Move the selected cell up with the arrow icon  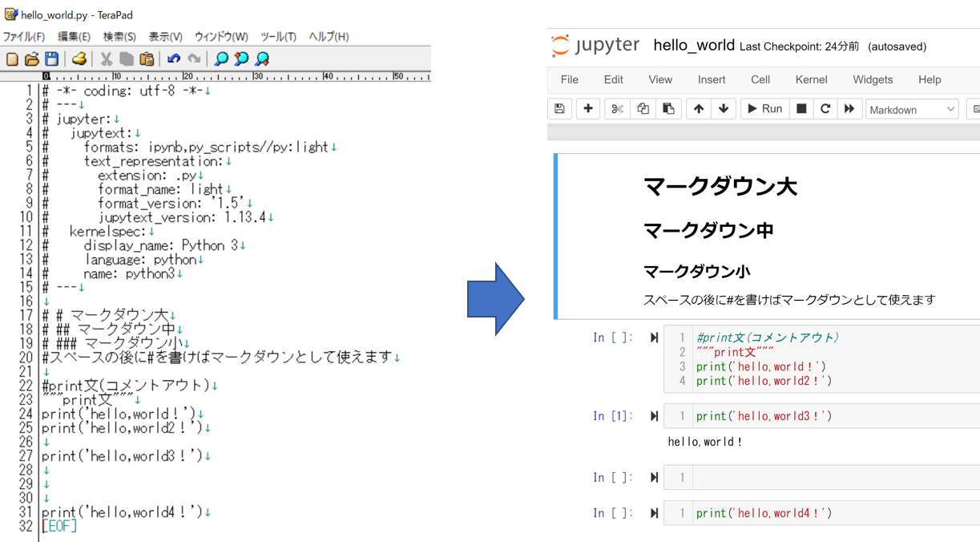coord(700,108)
